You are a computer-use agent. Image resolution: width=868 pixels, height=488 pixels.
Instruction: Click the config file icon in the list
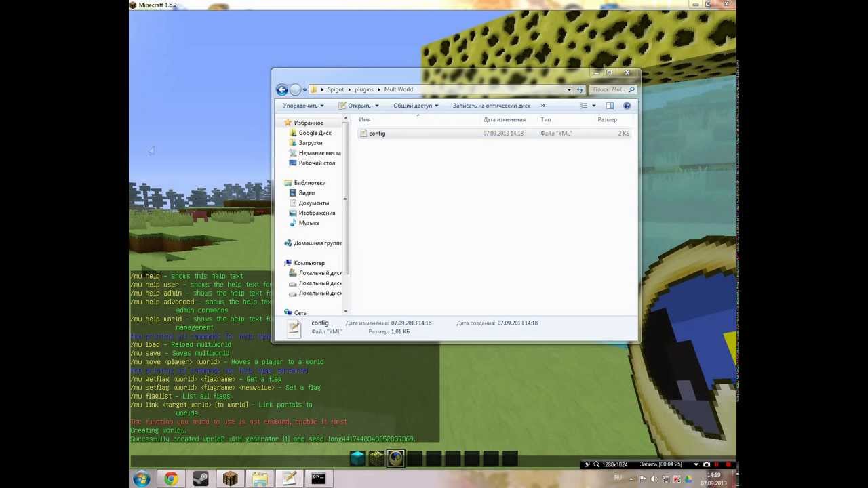point(363,134)
